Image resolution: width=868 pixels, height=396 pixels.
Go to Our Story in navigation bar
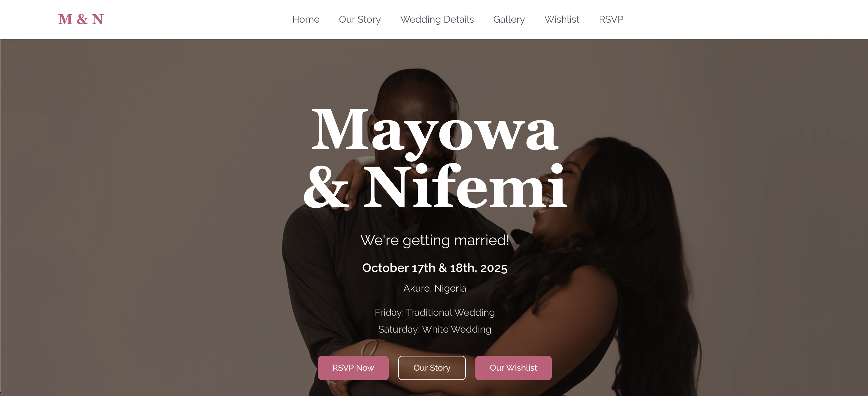click(359, 19)
